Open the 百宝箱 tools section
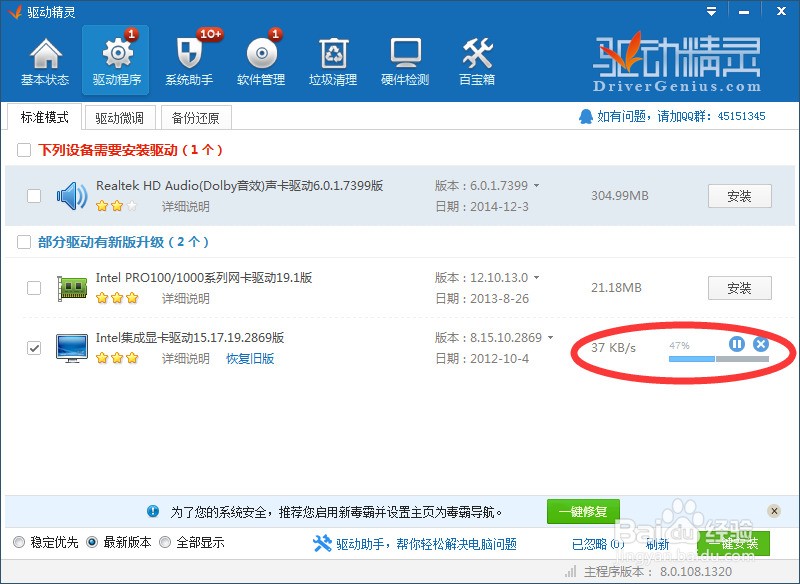 [477, 61]
